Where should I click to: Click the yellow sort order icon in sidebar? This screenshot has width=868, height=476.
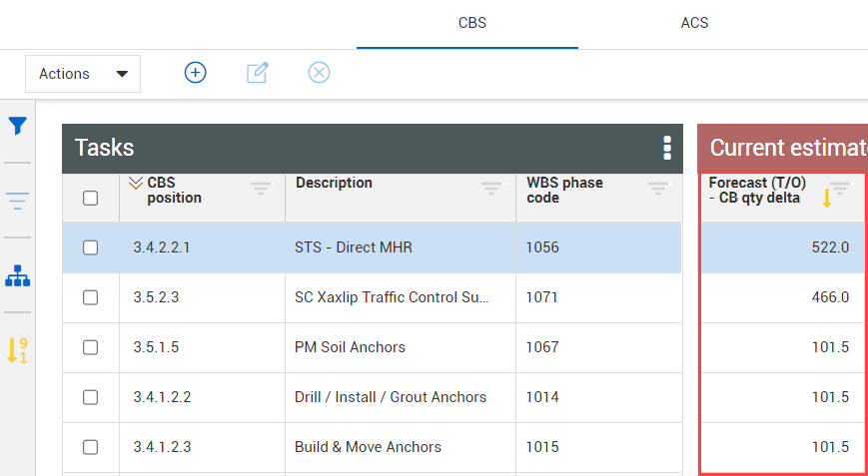[18, 350]
